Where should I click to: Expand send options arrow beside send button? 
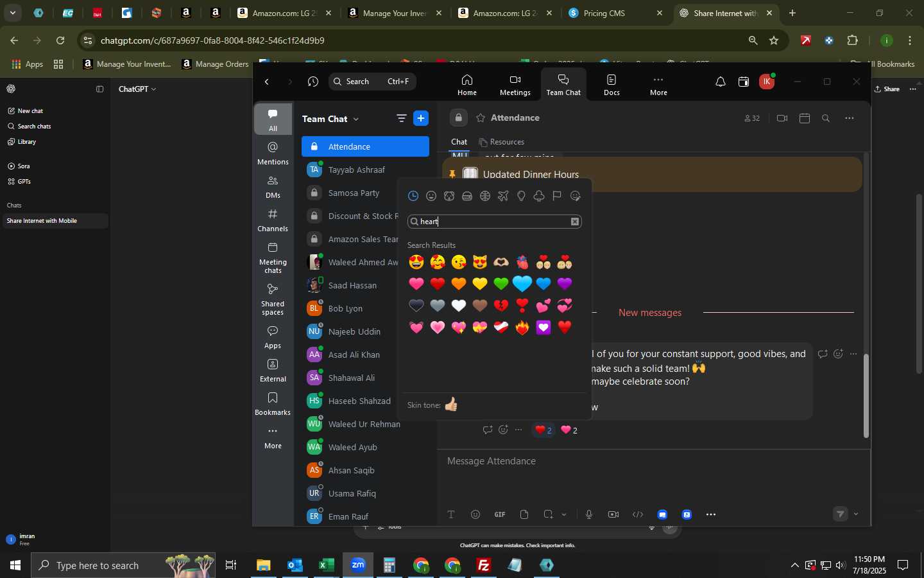856,514
